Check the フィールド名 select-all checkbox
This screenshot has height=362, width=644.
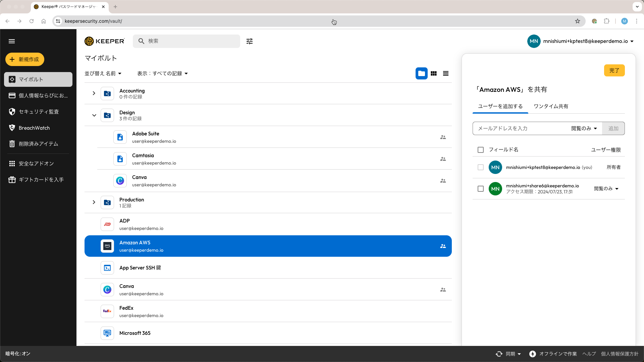[481, 150]
